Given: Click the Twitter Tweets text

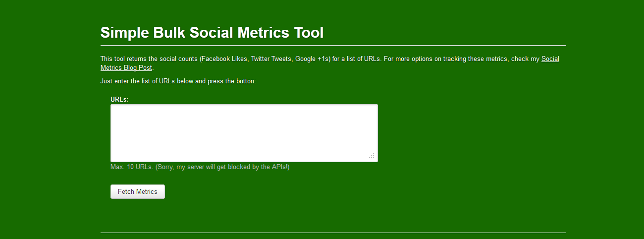Looking at the screenshot, I should pyautogui.click(x=270, y=59).
